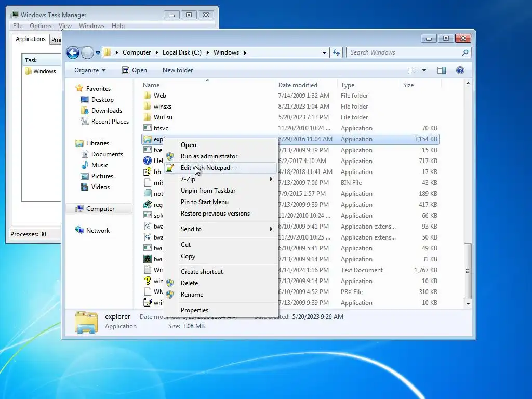Image resolution: width=532 pixels, height=399 pixels.
Task: Choose Restore previous versions
Action: (x=220, y=214)
